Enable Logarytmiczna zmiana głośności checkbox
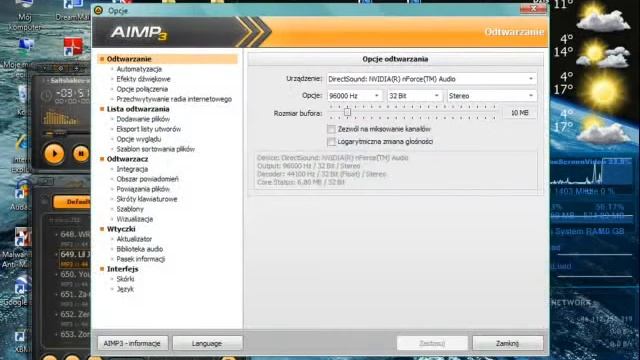Screen dimensions: 640x360 pos(331,142)
